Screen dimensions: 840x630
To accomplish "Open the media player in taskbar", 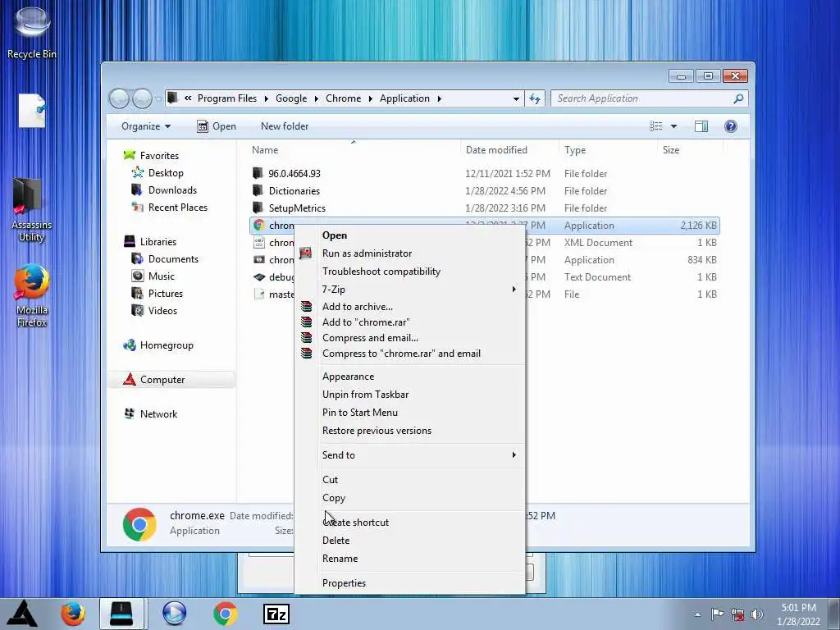I will tap(174, 614).
